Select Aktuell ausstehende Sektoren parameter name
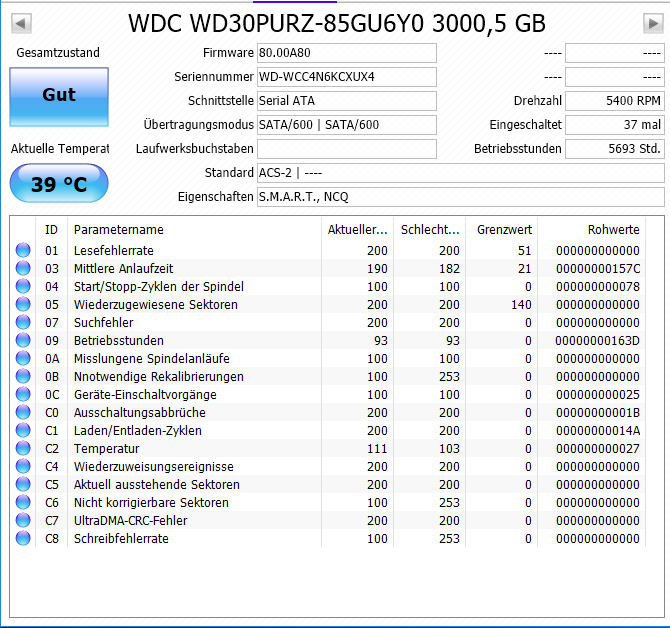This screenshot has width=670, height=628. coord(156,484)
